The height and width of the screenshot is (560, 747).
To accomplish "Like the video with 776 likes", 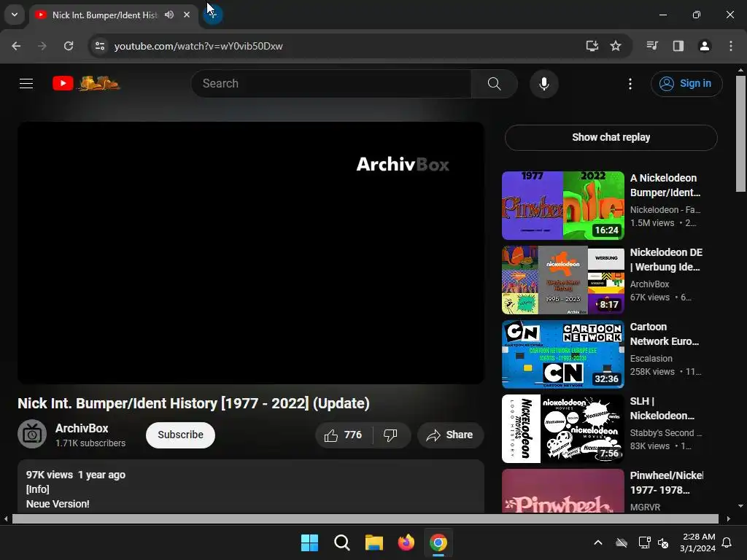I will 344,435.
